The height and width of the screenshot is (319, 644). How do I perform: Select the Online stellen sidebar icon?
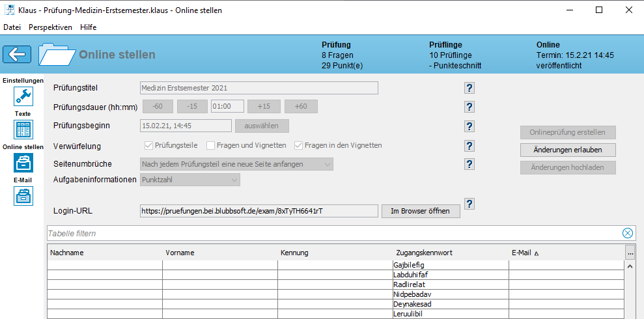[23, 163]
